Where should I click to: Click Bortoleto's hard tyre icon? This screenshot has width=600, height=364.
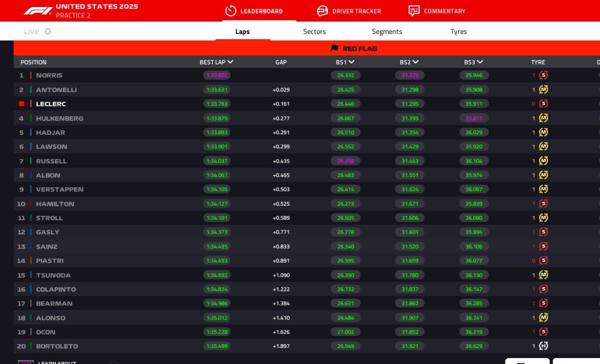543,346
